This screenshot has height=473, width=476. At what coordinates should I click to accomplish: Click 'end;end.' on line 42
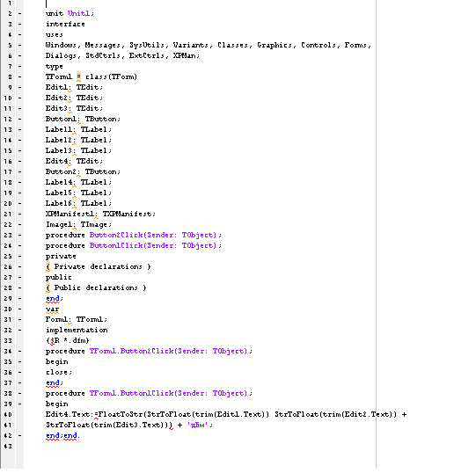(62, 436)
